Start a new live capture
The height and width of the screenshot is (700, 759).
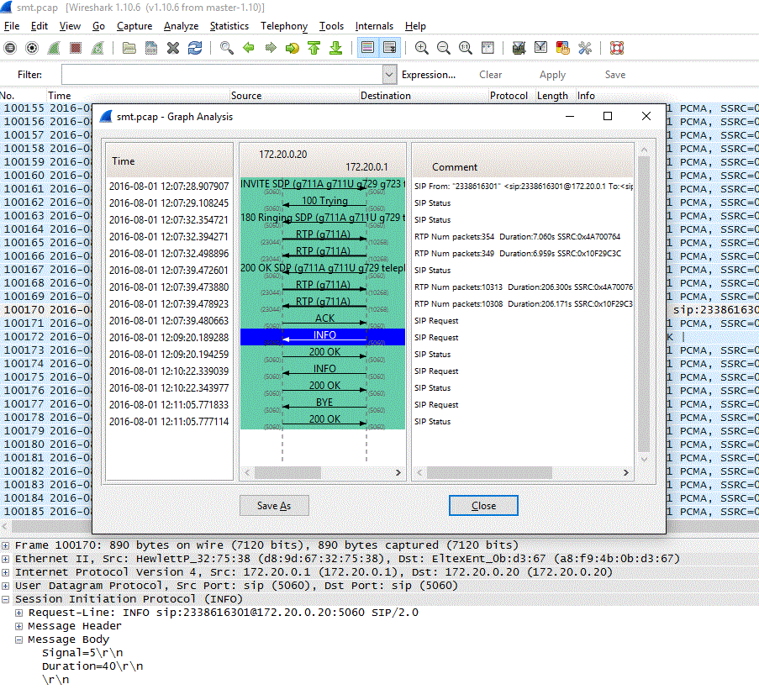(54, 48)
